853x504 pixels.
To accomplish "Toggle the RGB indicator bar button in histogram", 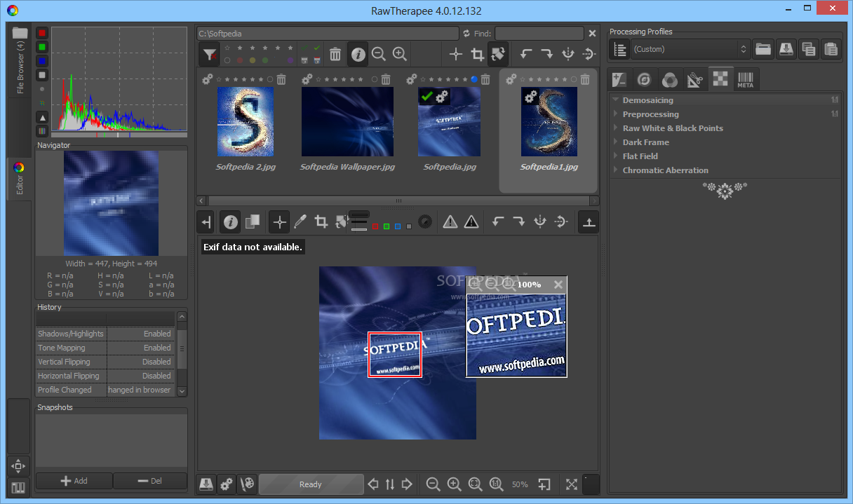I will [x=42, y=131].
